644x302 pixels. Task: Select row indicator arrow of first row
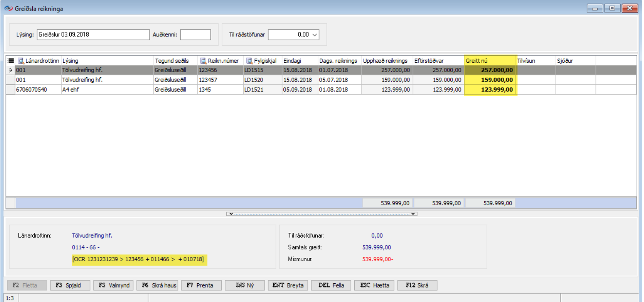click(x=11, y=70)
